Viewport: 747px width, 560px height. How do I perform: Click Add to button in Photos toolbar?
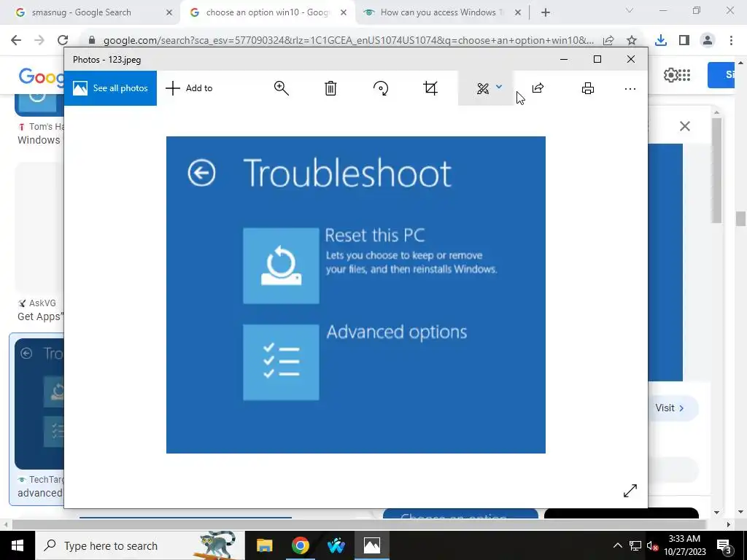[x=189, y=88]
